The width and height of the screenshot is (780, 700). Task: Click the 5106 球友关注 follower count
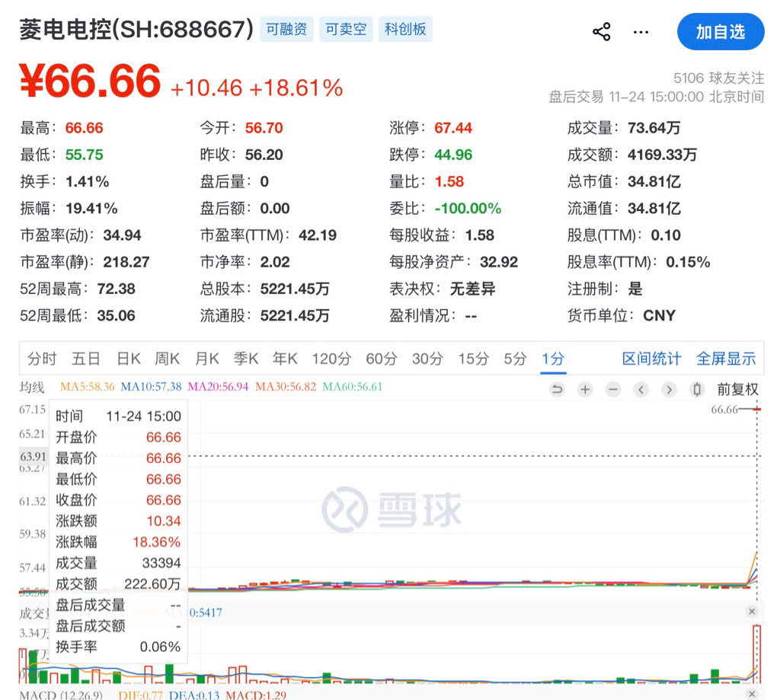tap(719, 78)
